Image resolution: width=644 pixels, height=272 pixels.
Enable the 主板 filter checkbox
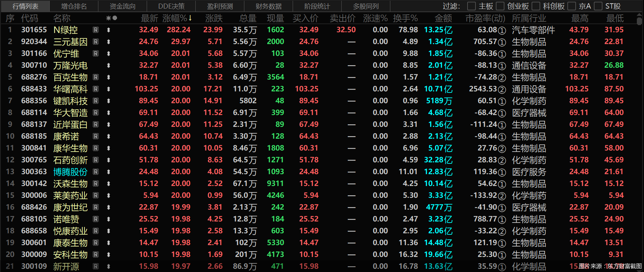click(472, 6)
